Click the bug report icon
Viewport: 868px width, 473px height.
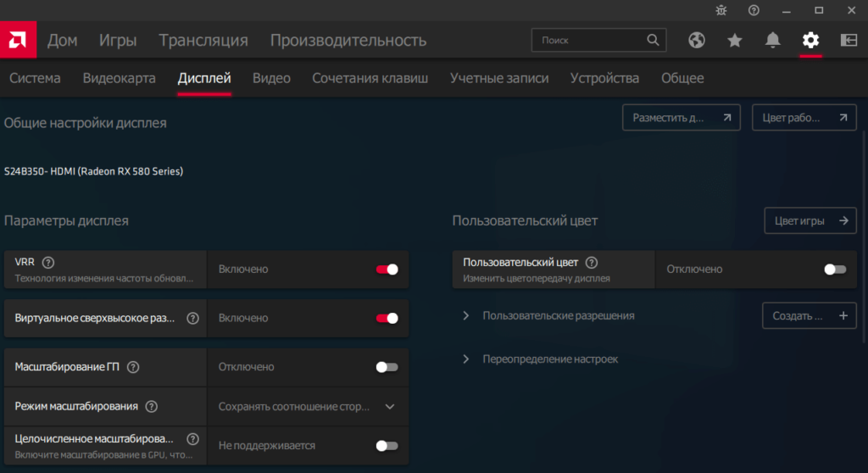coord(721,10)
